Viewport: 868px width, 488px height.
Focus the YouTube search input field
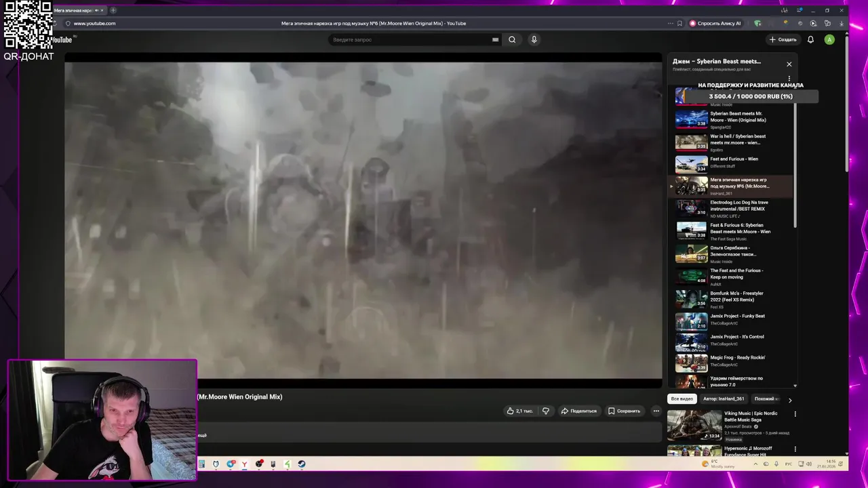[x=410, y=39]
